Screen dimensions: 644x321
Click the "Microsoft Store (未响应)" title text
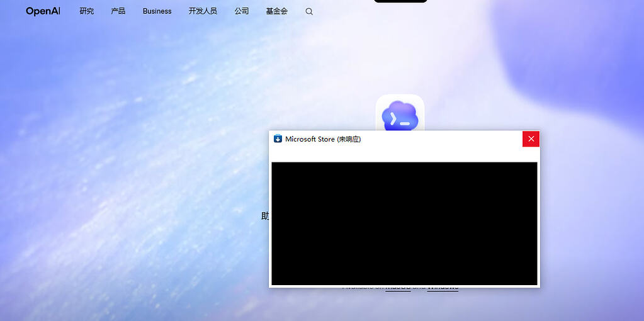(x=323, y=139)
